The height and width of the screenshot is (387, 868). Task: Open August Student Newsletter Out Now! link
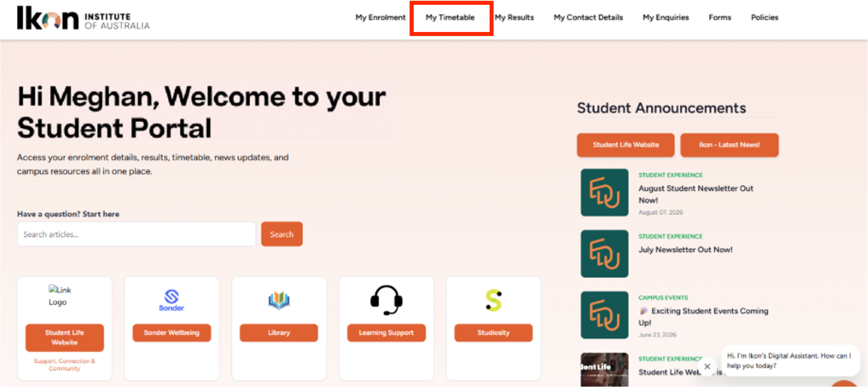point(696,194)
